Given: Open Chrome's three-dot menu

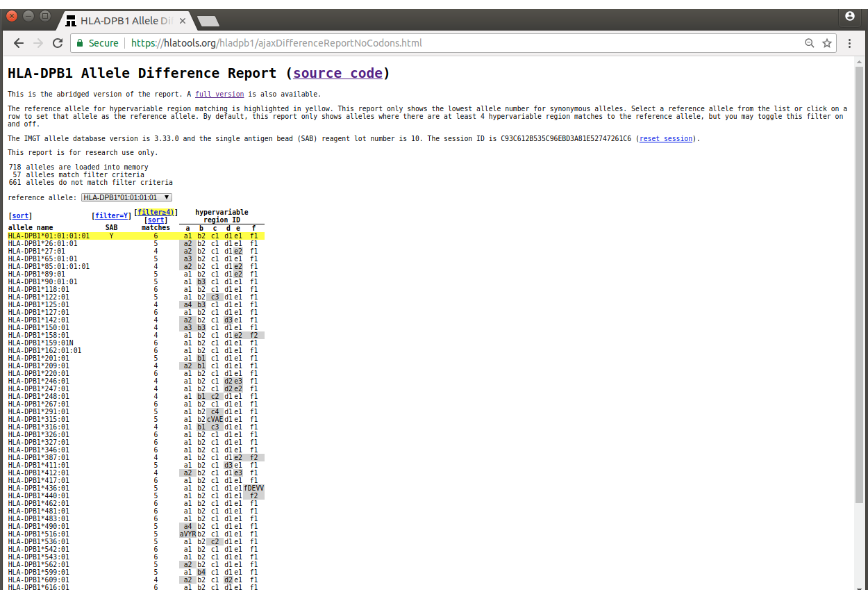Looking at the screenshot, I should point(849,43).
